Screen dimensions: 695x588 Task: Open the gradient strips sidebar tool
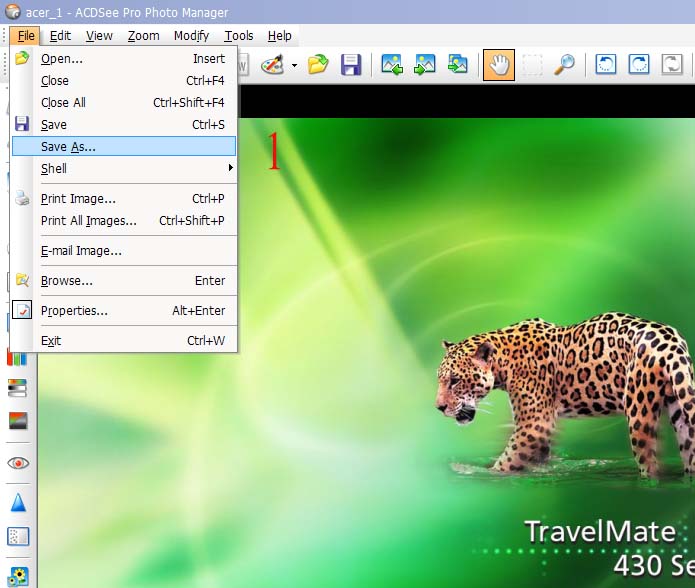pos(18,388)
